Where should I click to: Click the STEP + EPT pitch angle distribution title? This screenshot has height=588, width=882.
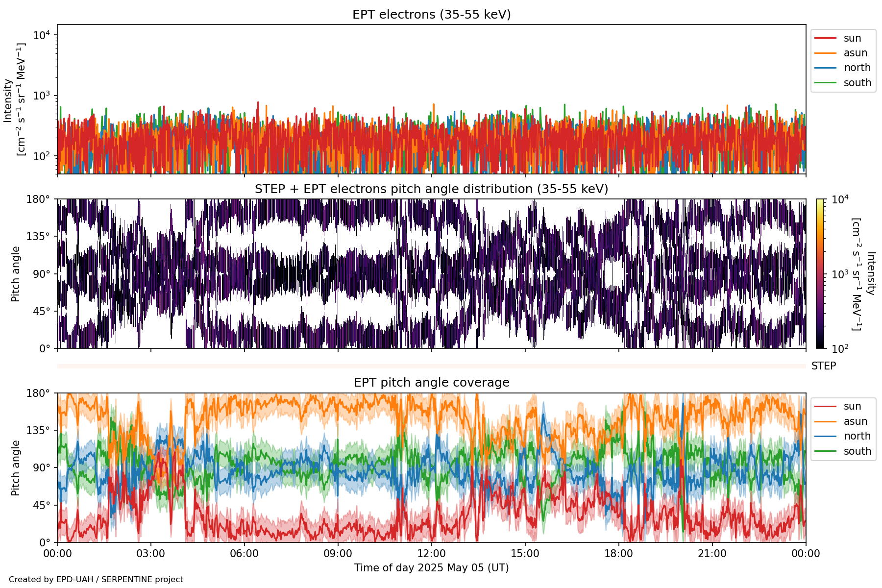[431, 189]
